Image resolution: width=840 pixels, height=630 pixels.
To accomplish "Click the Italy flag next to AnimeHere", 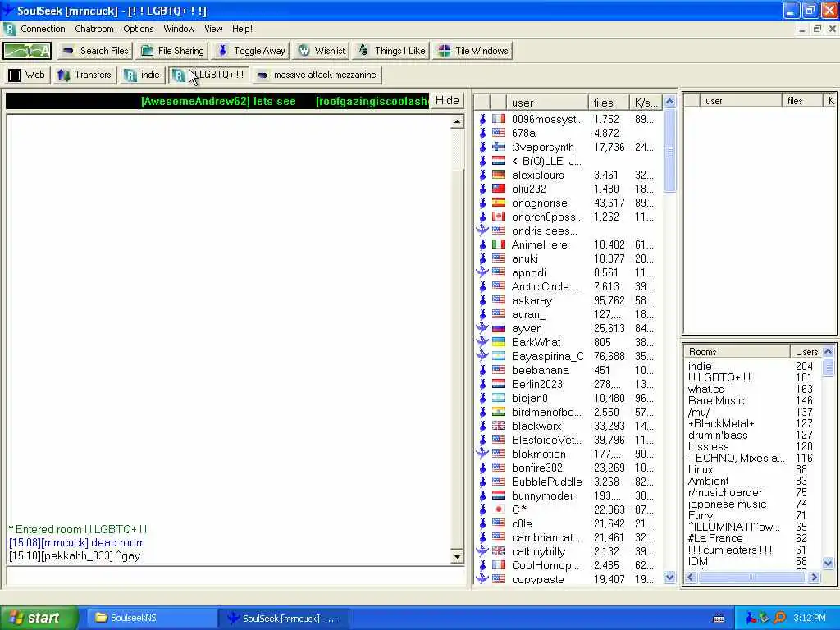I will pos(499,244).
